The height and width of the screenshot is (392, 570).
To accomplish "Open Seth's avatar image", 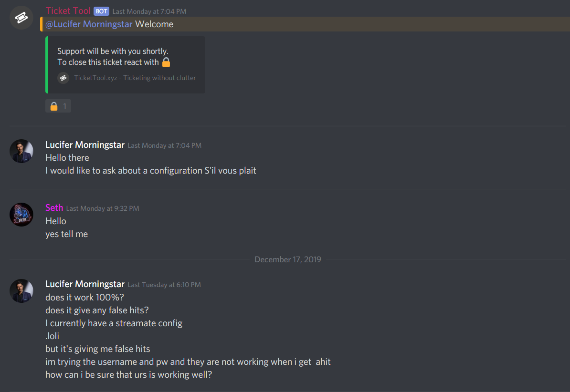I will [x=21, y=214].
